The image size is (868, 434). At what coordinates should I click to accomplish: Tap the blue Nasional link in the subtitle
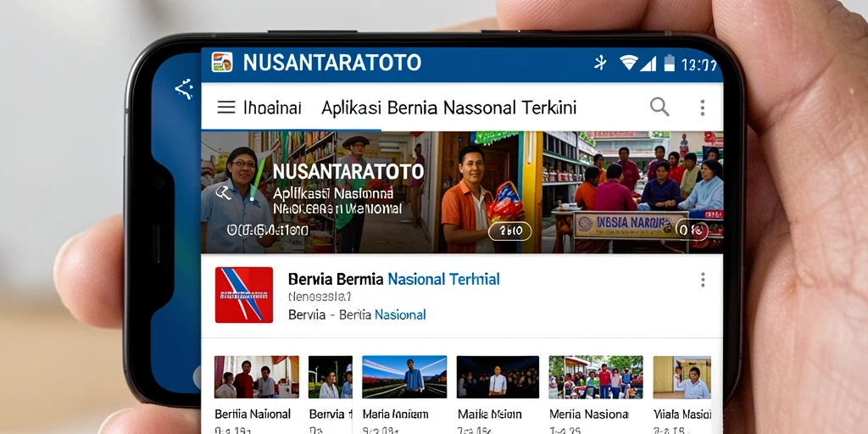pos(400,315)
